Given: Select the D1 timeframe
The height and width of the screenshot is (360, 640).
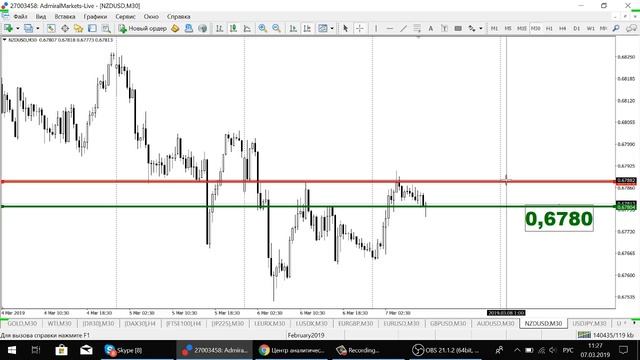Looking at the screenshot, I should click(x=576, y=28).
